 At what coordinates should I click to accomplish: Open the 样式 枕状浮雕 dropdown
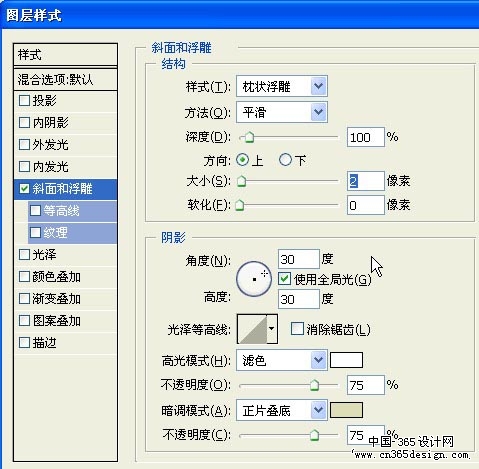click(282, 86)
